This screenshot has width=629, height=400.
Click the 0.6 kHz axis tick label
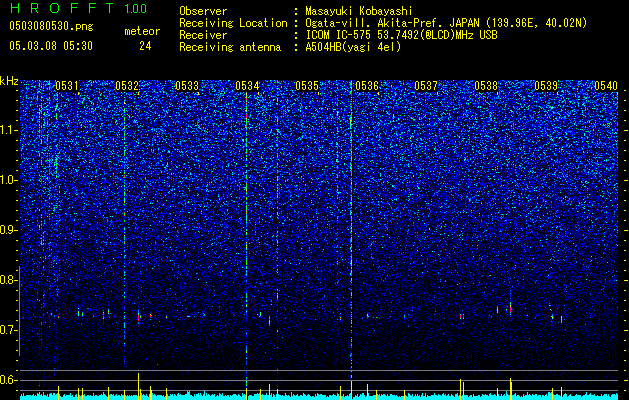pyautogui.click(x=9, y=380)
